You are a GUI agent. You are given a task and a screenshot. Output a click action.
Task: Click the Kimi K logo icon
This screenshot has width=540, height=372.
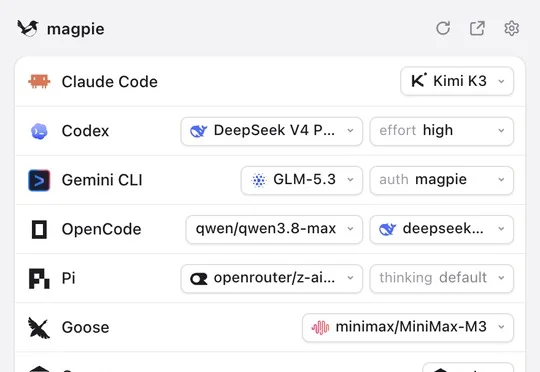[x=419, y=81]
